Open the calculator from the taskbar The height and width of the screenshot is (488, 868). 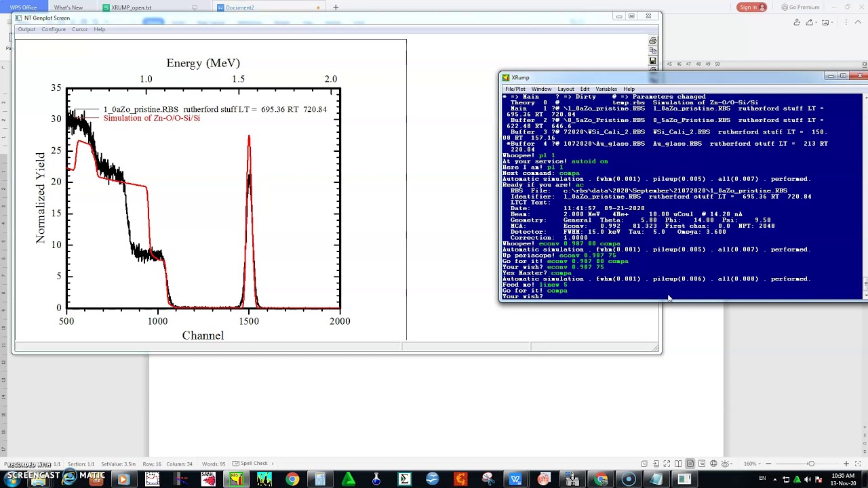click(x=320, y=480)
